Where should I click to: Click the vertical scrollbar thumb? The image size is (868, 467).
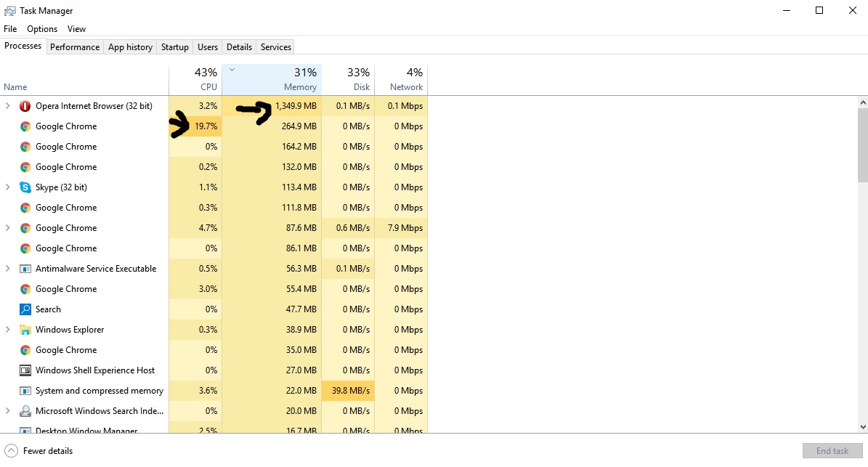[862, 145]
